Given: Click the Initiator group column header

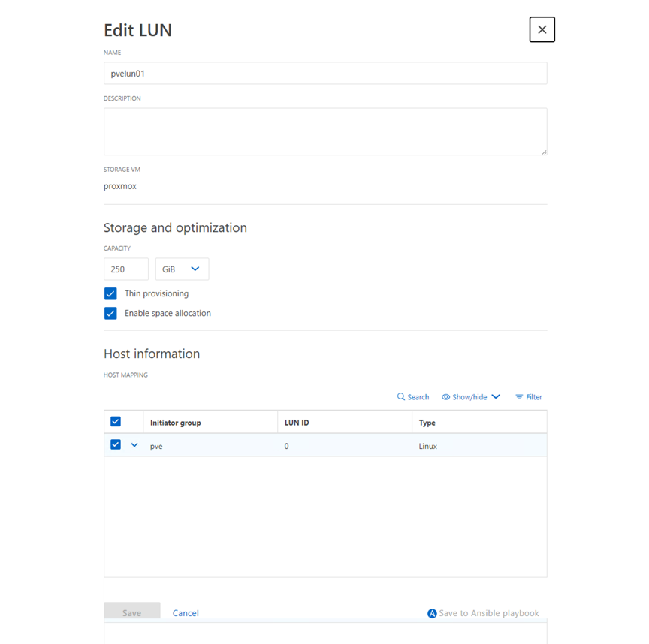Looking at the screenshot, I should (177, 422).
